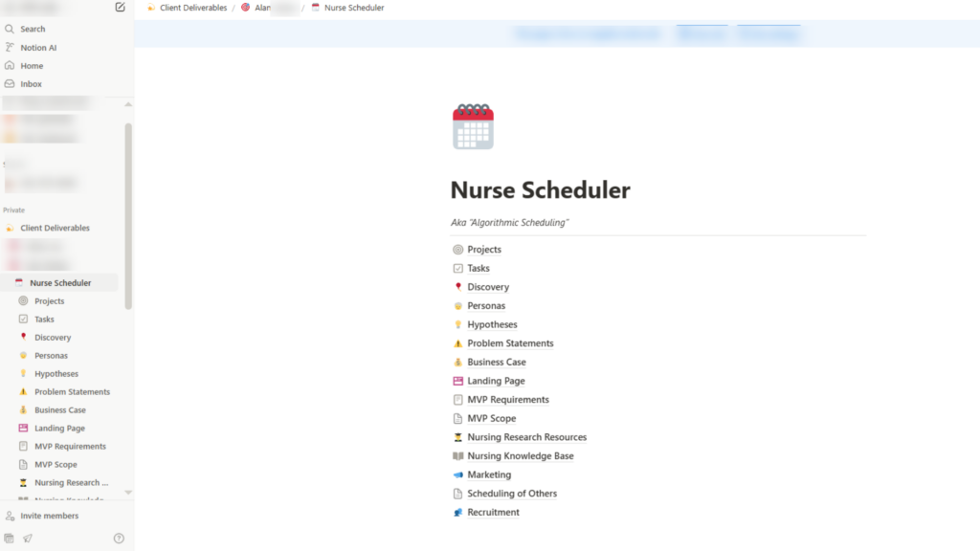Open MVP Scope link in page body
This screenshot has height=551, width=980.
(491, 418)
